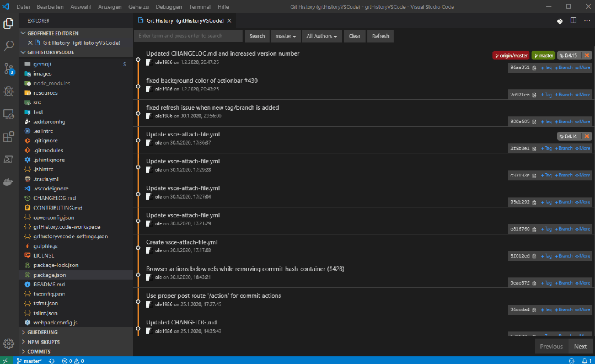The height and width of the screenshot is (364, 595).
Task: Click the Refresh button
Action: coord(380,36)
